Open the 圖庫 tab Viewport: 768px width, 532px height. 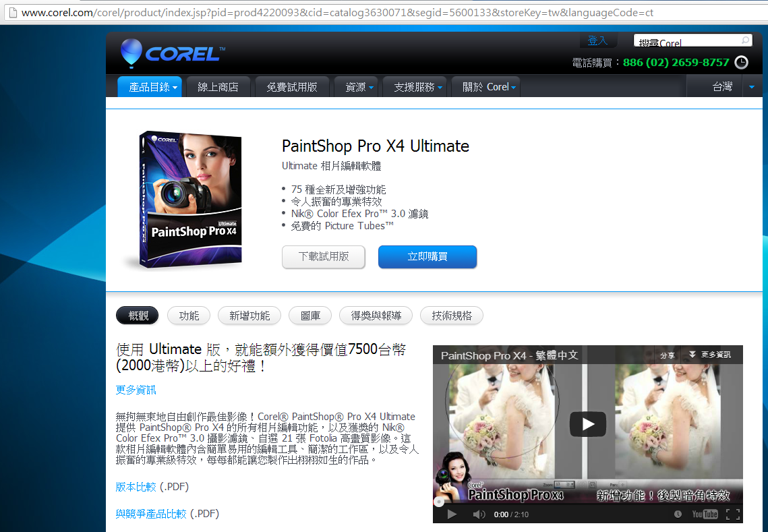(x=310, y=316)
